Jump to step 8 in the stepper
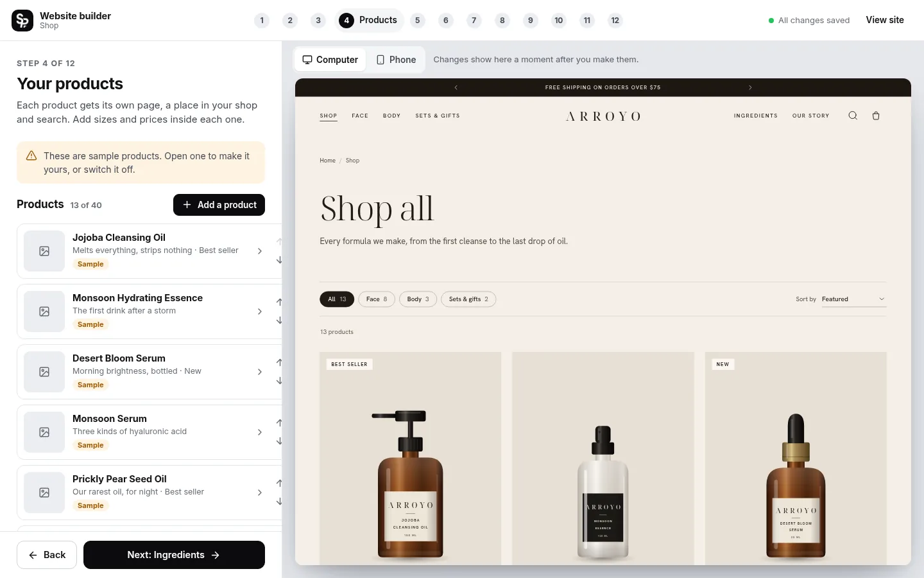924x578 pixels. 502,21
